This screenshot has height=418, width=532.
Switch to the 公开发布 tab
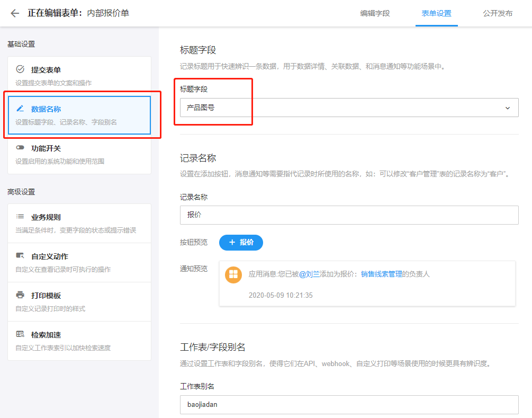tap(498, 13)
